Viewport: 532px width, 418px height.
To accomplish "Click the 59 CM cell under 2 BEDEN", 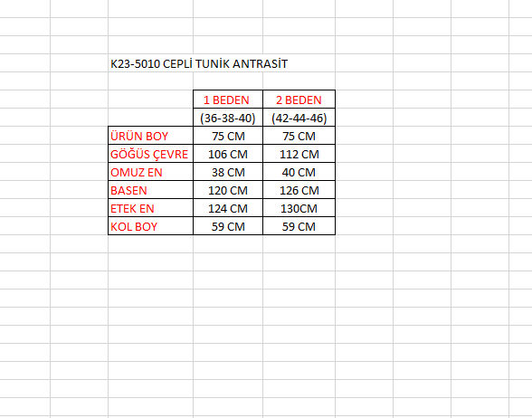I will click(x=299, y=226).
